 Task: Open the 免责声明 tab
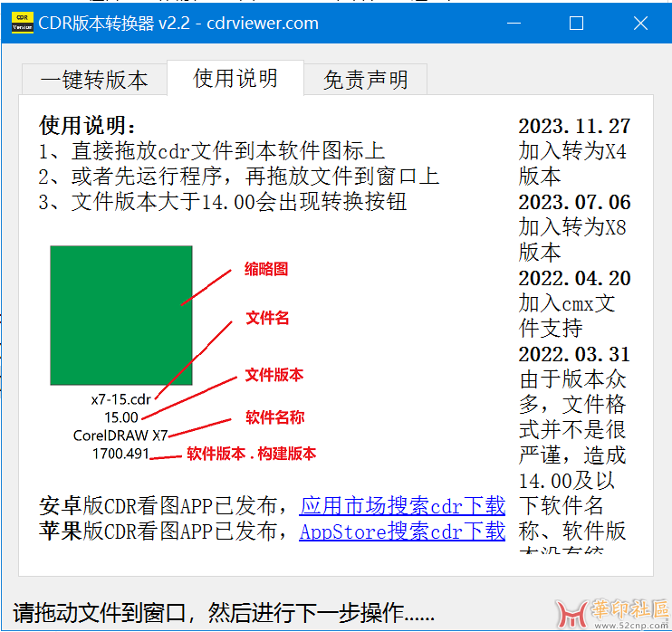tap(365, 80)
